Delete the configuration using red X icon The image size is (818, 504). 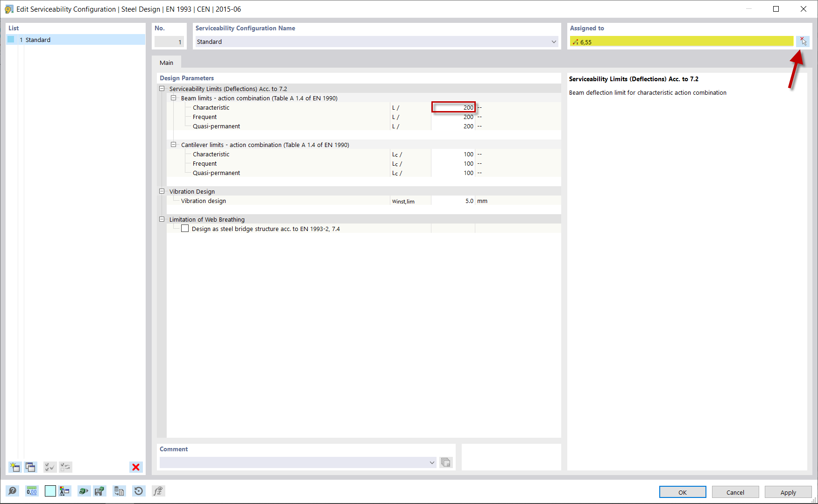[136, 467]
